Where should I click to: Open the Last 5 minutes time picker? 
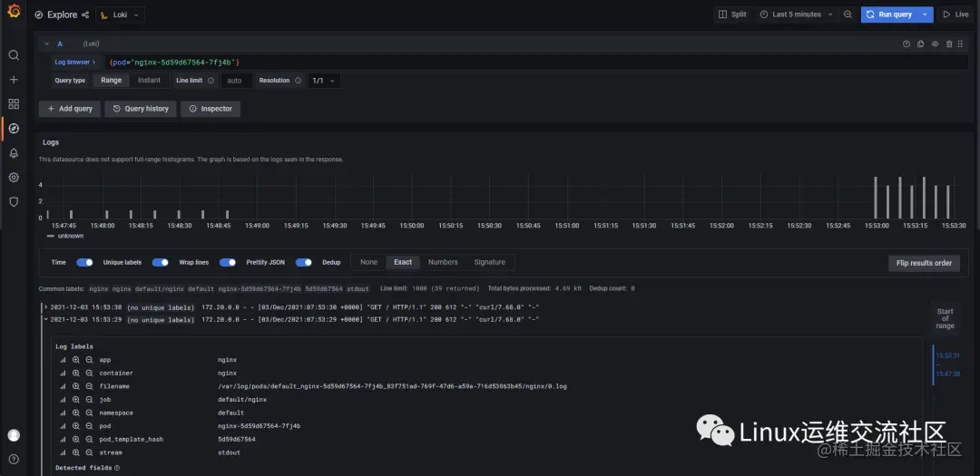coord(796,15)
